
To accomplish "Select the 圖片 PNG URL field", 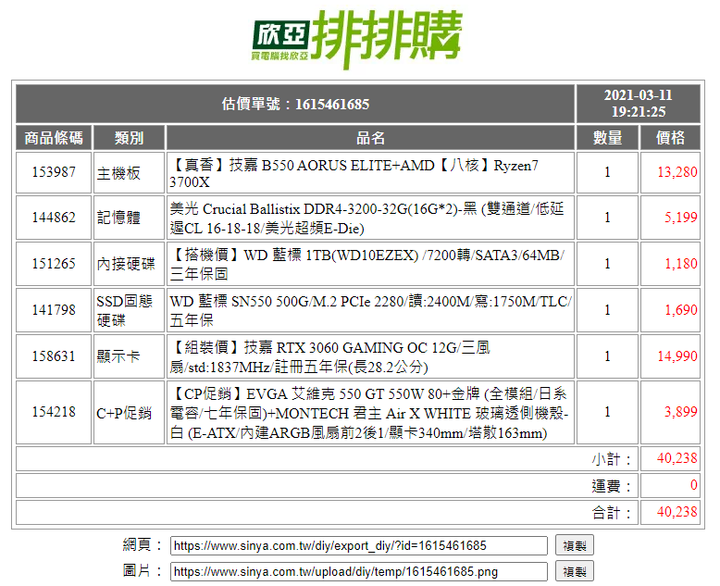I will pyautogui.click(x=359, y=572).
